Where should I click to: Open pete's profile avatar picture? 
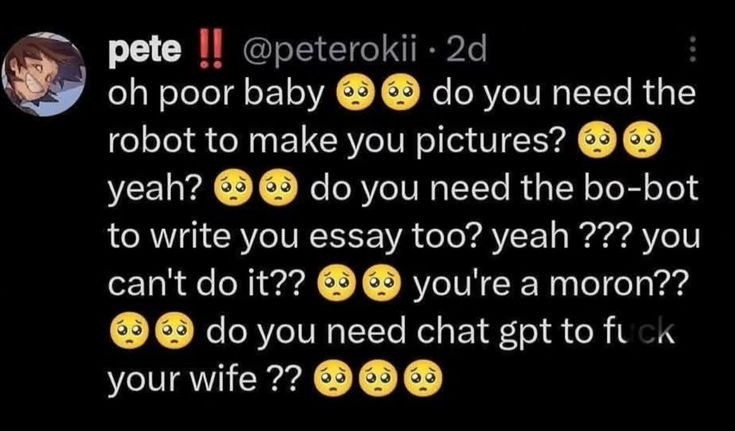pyautogui.click(x=44, y=74)
